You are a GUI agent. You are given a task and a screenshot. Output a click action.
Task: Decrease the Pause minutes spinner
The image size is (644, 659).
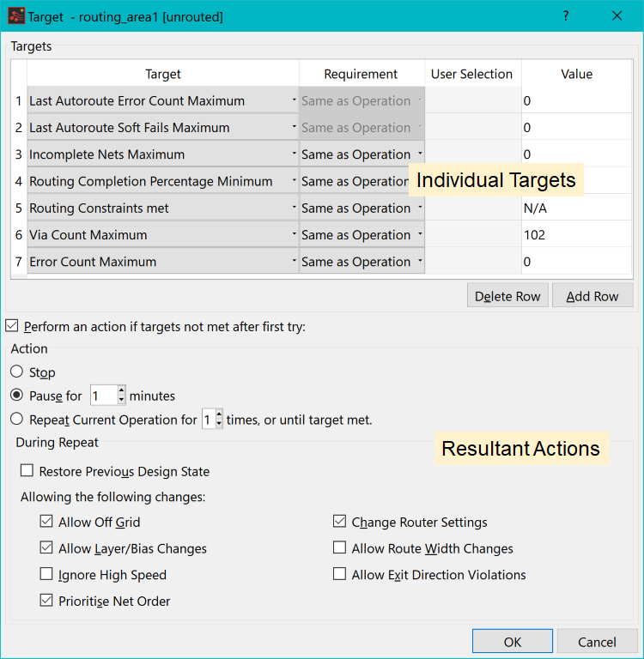coord(122,400)
